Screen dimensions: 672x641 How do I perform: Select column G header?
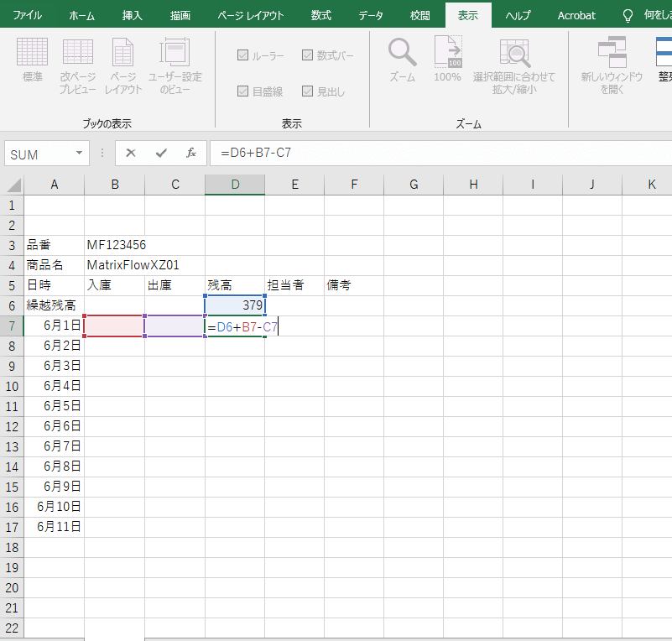[414, 185]
